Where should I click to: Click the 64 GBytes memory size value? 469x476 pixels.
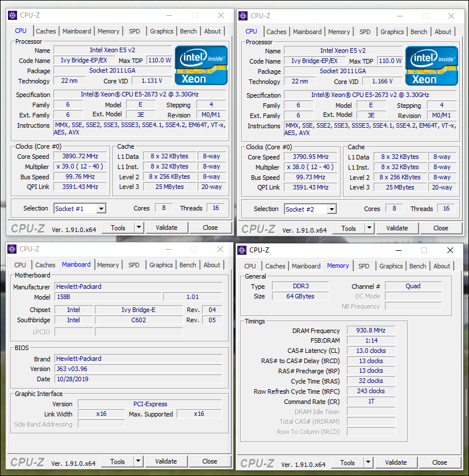pyautogui.click(x=300, y=296)
